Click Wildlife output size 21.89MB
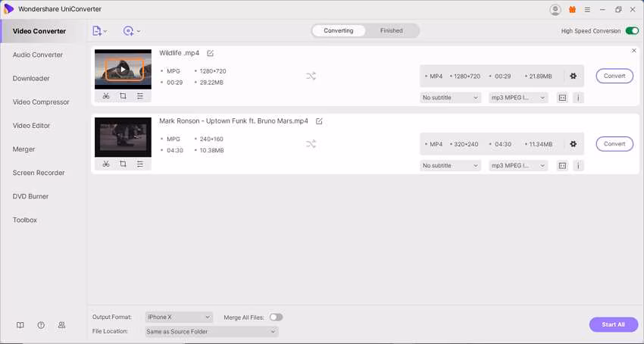The width and height of the screenshot is (644, 344). pyautogui.click(x=540, y=77)
